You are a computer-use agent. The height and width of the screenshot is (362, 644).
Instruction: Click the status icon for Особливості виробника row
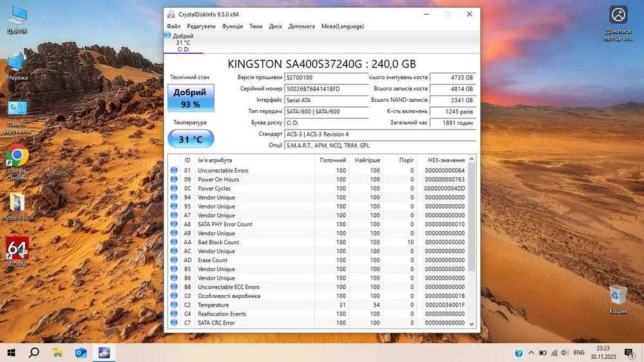174,296
